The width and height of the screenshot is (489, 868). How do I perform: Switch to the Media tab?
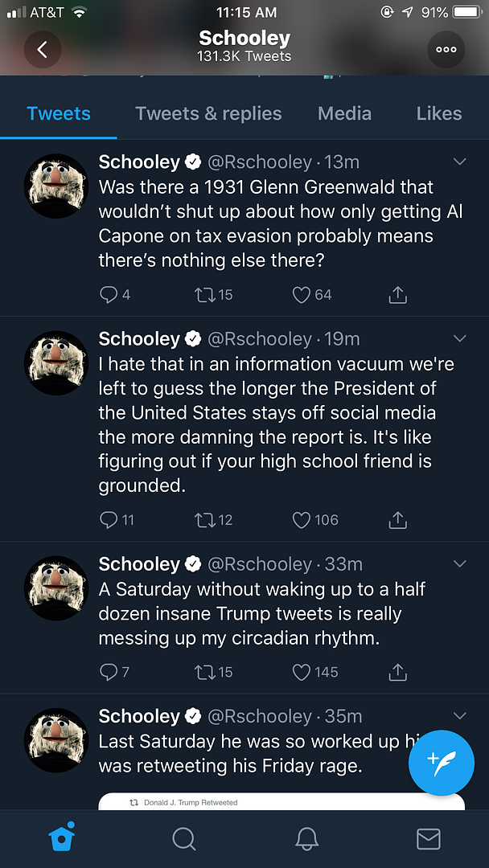(344, 113)
